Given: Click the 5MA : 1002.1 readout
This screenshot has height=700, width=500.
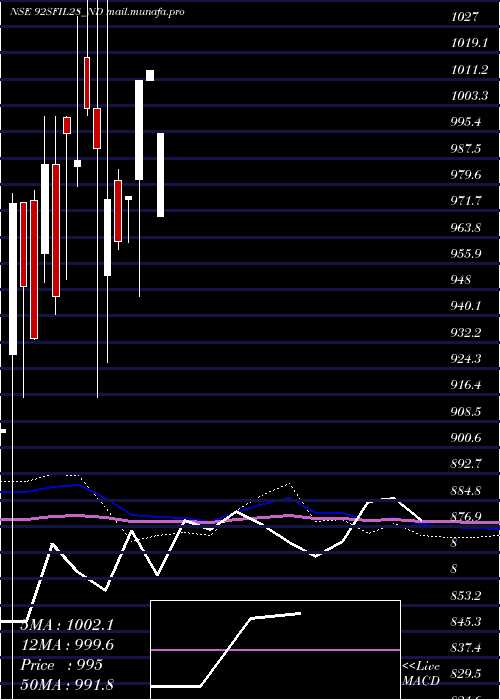Looking at the screenshot, I should (67, 625).
